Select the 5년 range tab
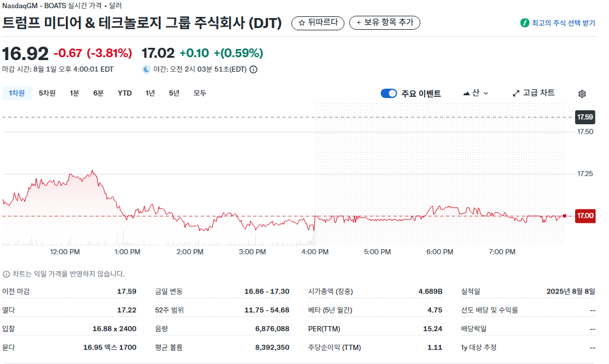The height and width of the screenshot is (364, 609). point(174,93)
